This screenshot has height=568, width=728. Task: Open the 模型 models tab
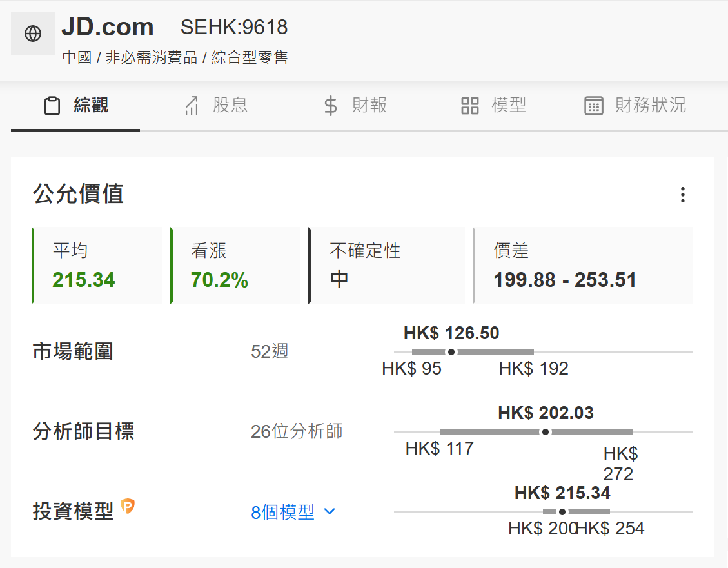[493, 106]
